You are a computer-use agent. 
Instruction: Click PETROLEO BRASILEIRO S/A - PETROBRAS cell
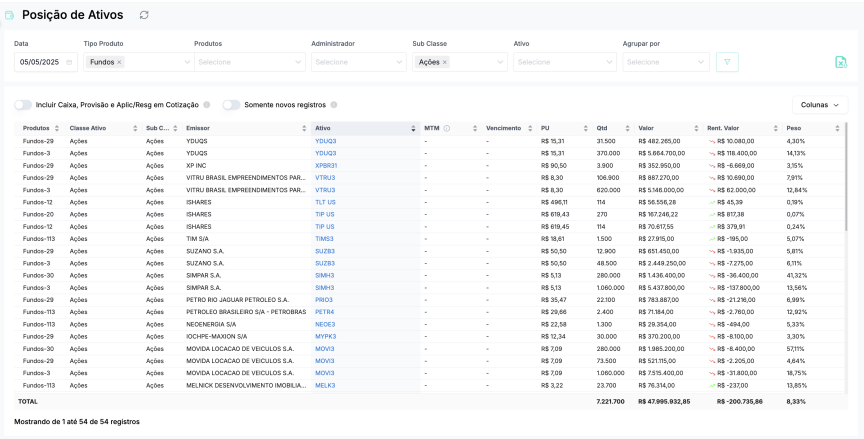coord(246,312)
